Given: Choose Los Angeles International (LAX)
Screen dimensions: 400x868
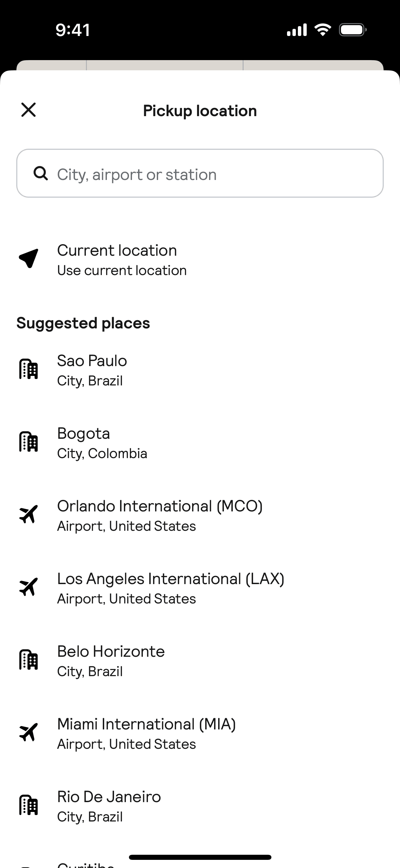Looking at the screenshot, I should coord(170,588).
